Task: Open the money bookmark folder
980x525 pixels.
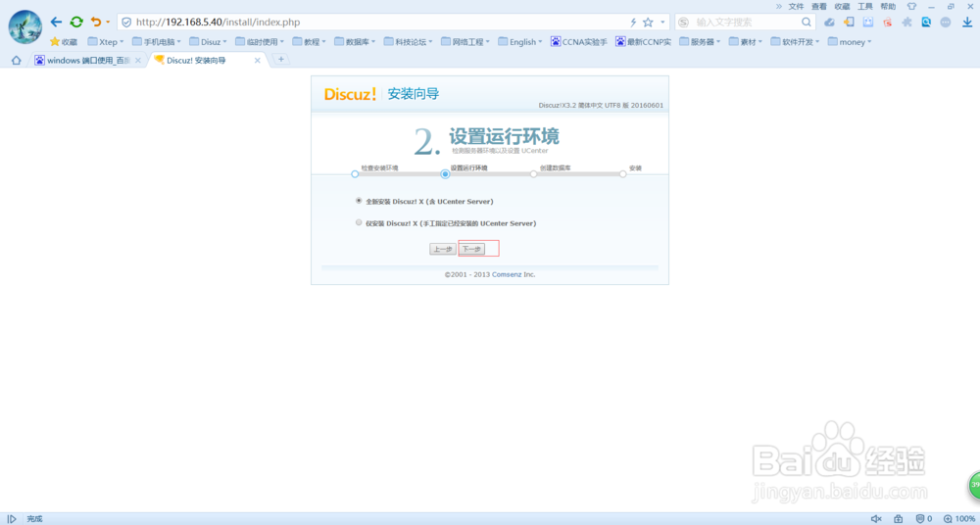Action: point(850,42)
